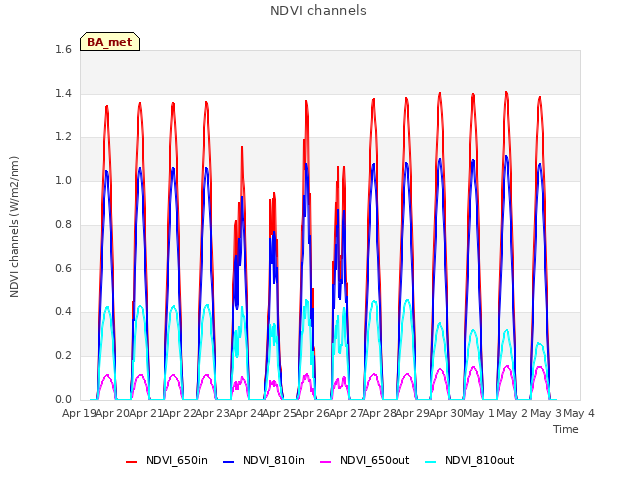This screenshot has height=480, width=640.
Task: Click the BA_met annotation box
Action: click(x=110, y=42)
